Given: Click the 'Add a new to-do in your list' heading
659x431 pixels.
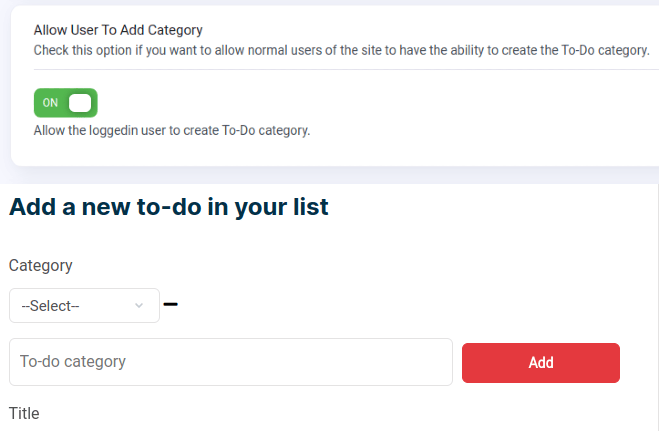Looking at the screenshot, I should pos(169,208).
